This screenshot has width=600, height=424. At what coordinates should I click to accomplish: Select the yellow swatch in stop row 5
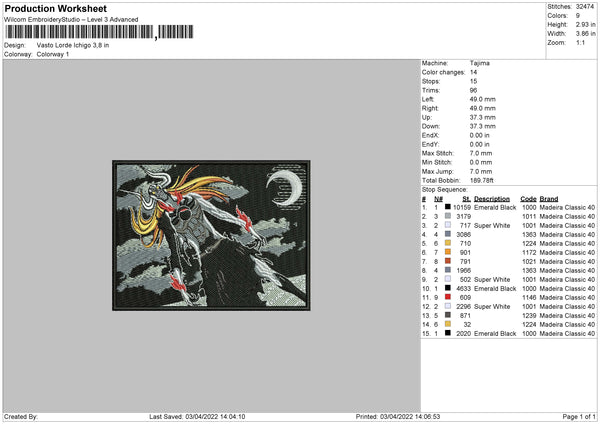[448, 243]
